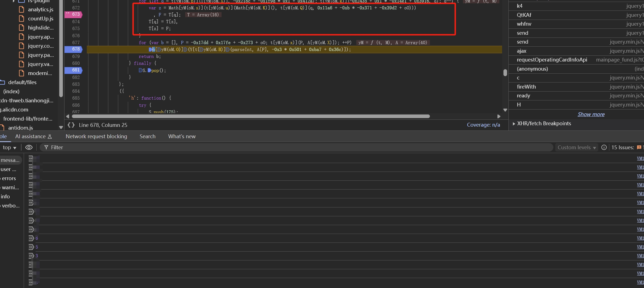Click the editor horizontal scrollbar thumb
The width and height of the screenshot is (644, 288).
[x=250, y=116]
